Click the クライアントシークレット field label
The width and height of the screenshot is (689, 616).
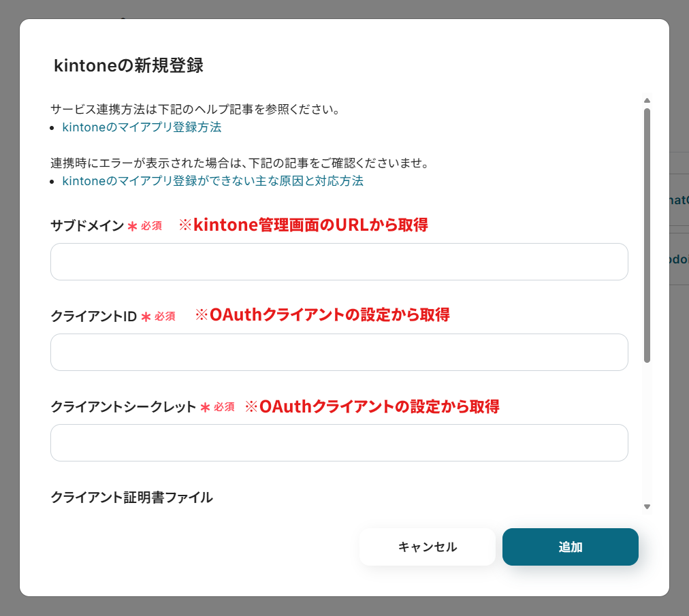tap(123, 407)
